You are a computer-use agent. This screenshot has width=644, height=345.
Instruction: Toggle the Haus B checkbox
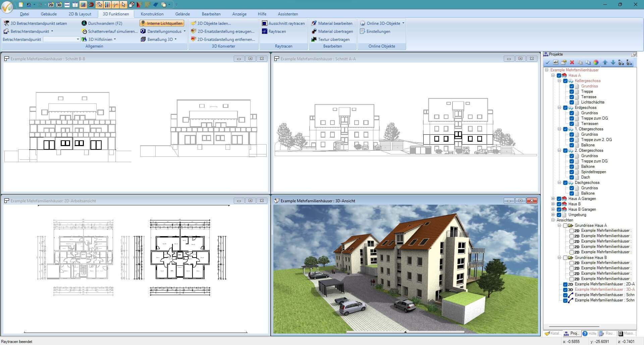559,204
